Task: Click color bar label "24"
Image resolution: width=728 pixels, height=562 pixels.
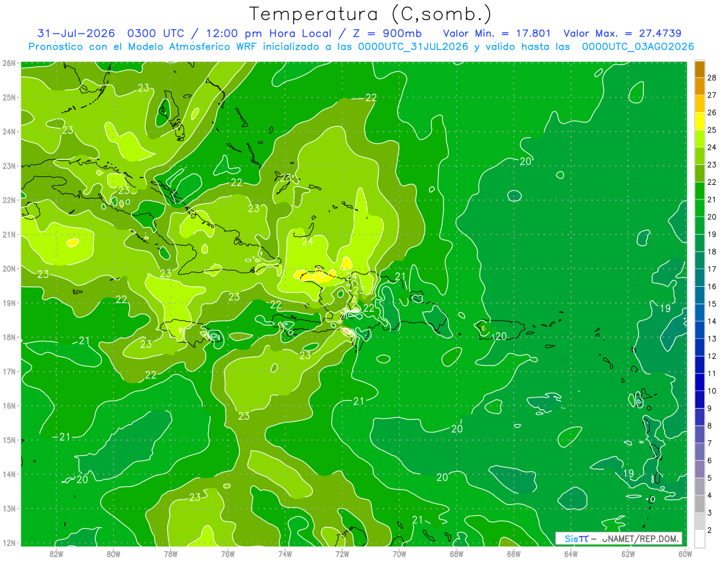Action: click(712, 147)
